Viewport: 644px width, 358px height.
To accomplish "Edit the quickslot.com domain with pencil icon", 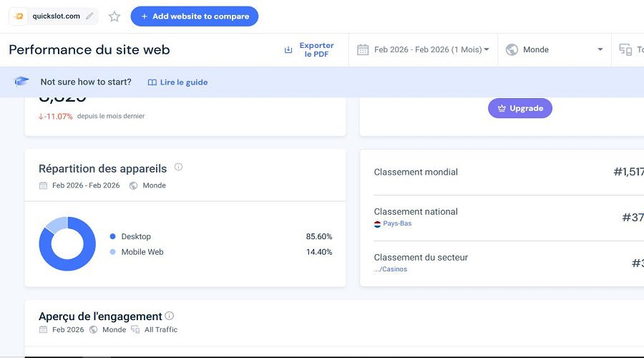I will point(89,16).
